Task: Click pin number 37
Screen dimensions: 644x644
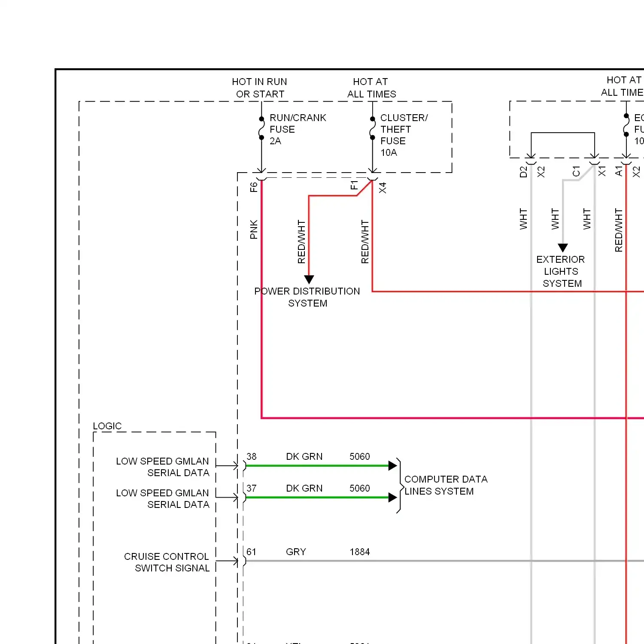Action: (x=252, y=488)
